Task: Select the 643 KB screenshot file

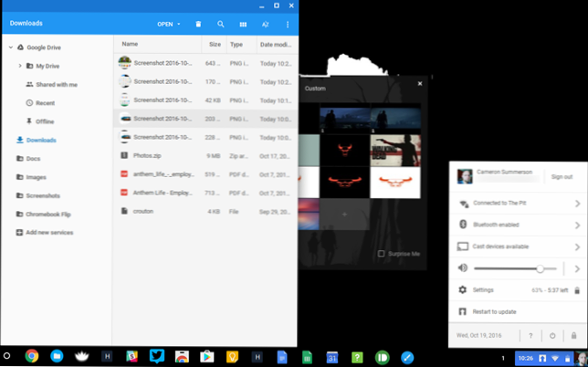Action: (205, 63)
